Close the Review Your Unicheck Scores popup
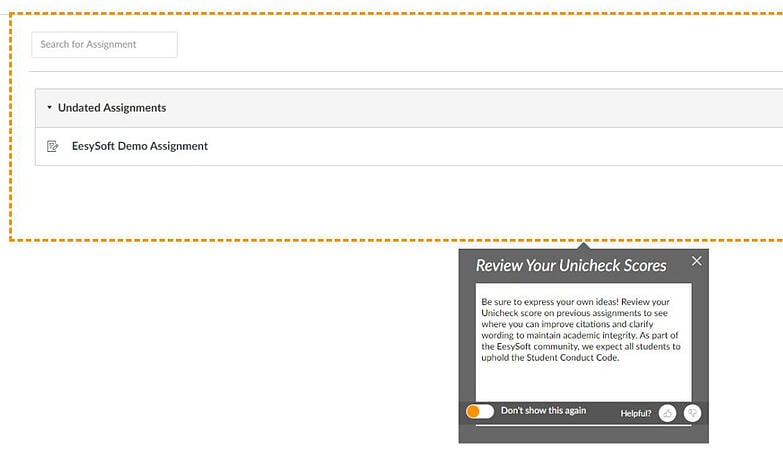Viewport: 783px width, 449px height. 697,261
